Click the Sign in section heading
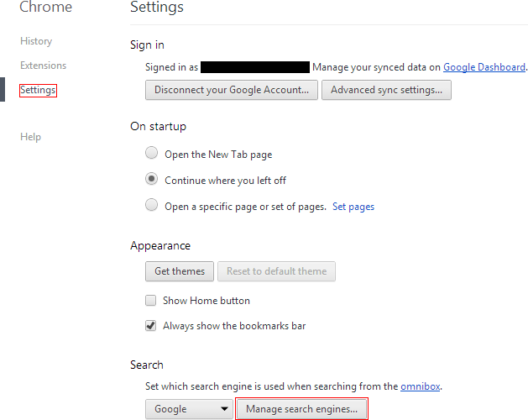This screenshot has height=420, width=528. click(147, 45)
